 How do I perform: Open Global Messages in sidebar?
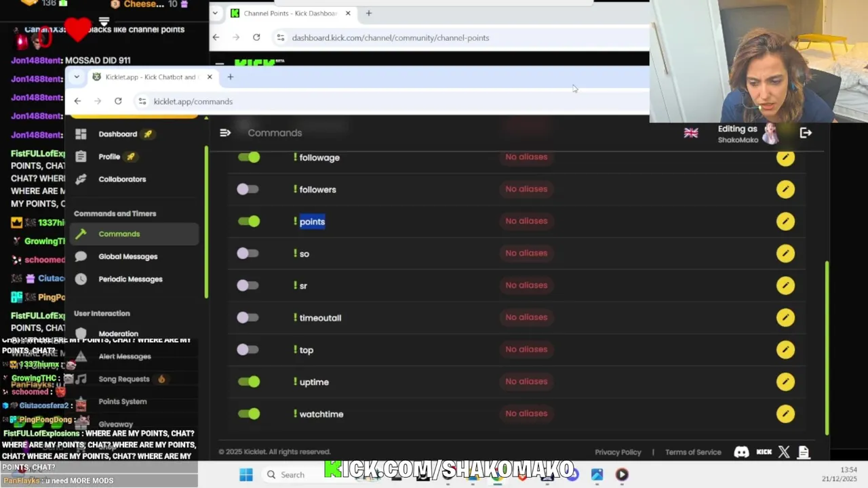click(127, 256)
